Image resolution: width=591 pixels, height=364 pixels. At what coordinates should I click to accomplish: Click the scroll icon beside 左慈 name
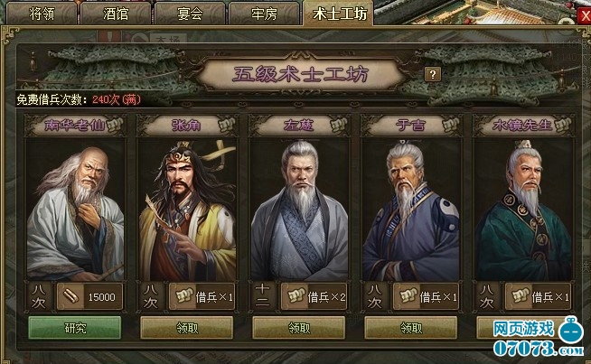pyautogui.click(x=339, y=125)
